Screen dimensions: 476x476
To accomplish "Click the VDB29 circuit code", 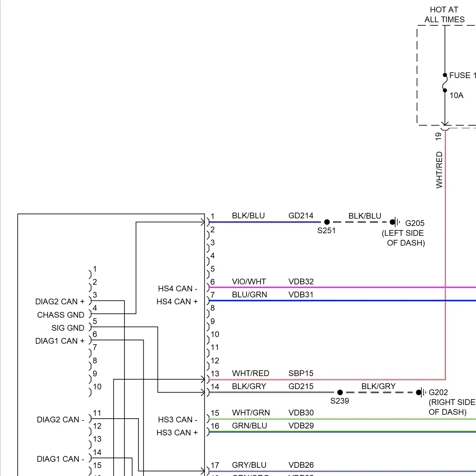I will coord(301,426).
